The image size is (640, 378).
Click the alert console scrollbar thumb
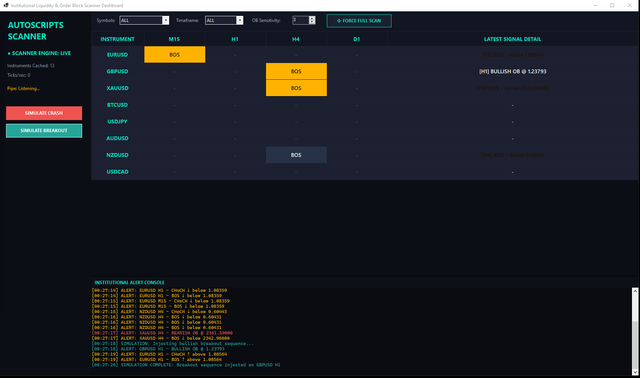coord(635,345)
